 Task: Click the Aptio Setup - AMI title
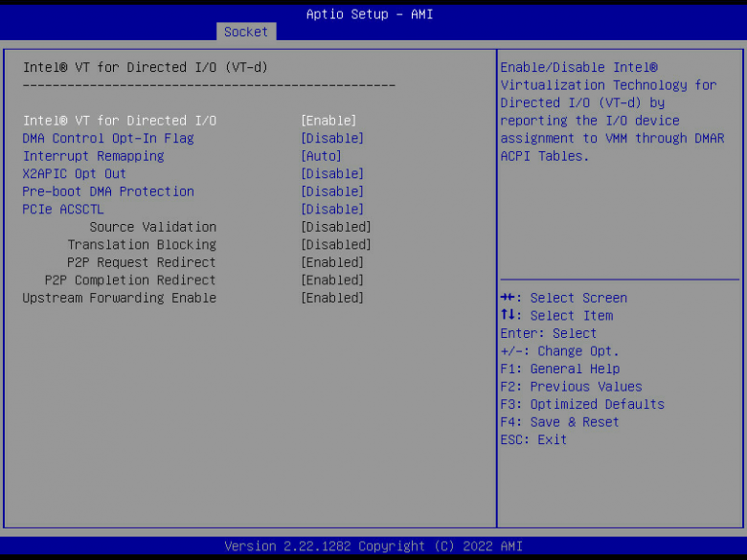pyautogui.click(x=370, y=14)
